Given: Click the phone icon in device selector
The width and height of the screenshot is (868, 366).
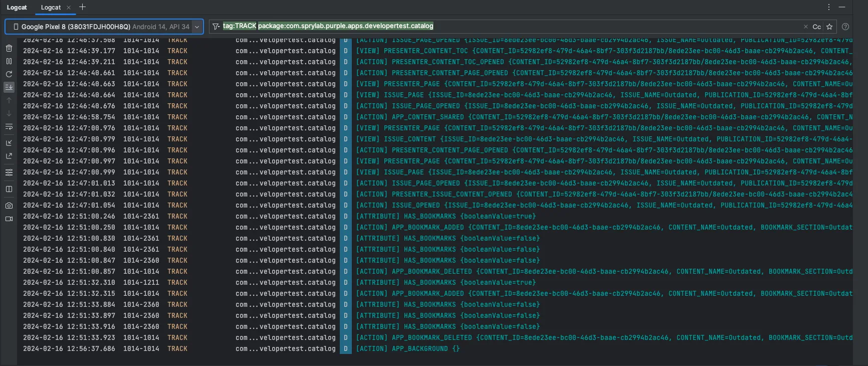Looking at the screenshot, I should tap(16, 27).
